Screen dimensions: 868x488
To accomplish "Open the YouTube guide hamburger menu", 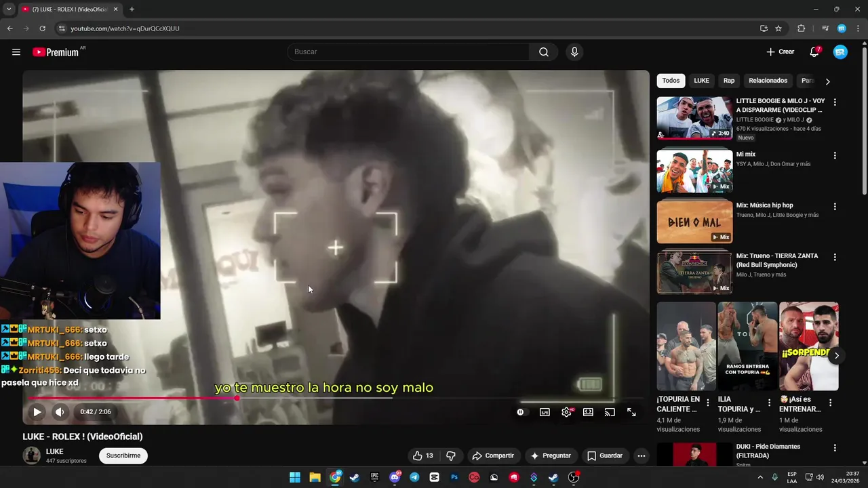I will [x=16, y=52].
